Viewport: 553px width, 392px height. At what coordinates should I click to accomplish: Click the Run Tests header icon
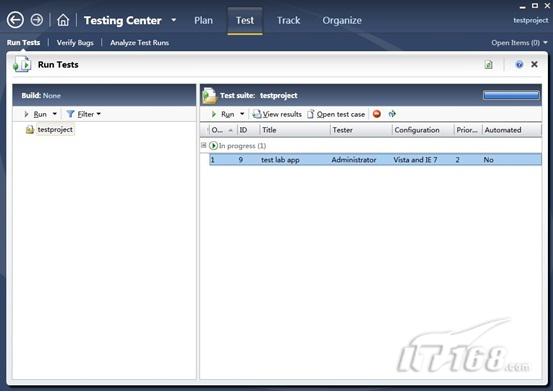[22, 65]
